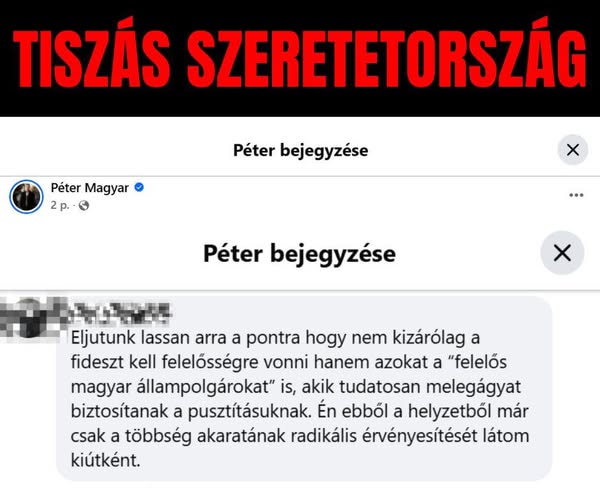Click the phrase "radikális érvényesítését" in comment
The height and width of the screenshot is (503, 600).
click(x=381, y=436)
